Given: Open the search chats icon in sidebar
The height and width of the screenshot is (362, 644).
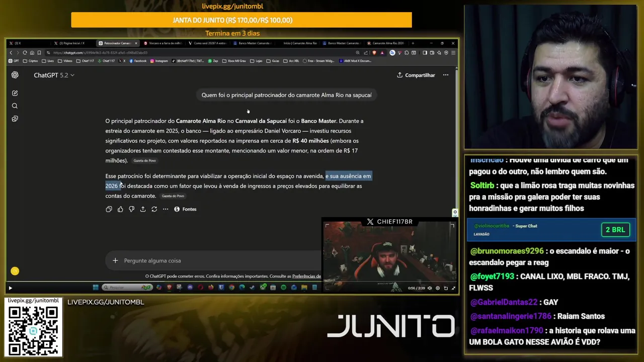Looking at the screenshot, I should [15, 106].
